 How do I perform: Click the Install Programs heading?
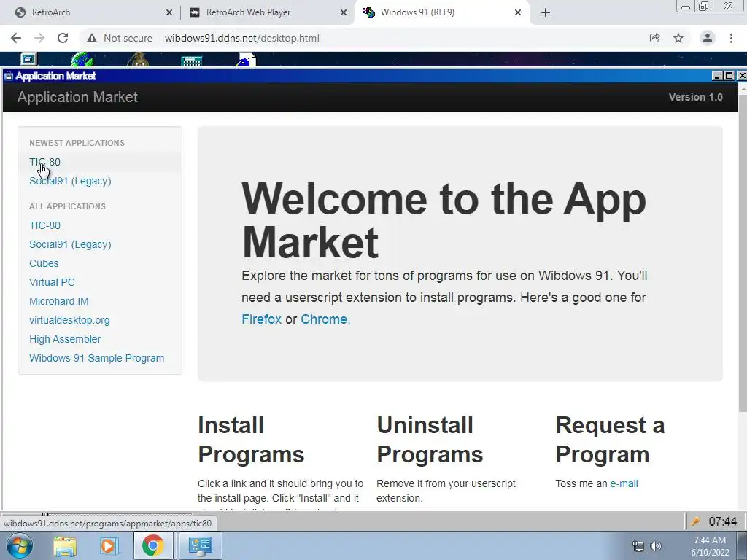[251, 440]
